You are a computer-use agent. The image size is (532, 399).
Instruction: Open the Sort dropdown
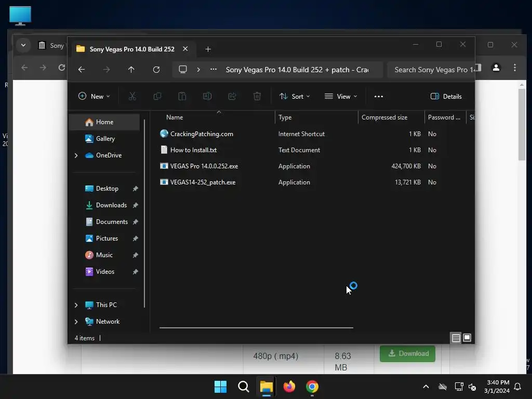pyautogui.click(x=295, y=96)
